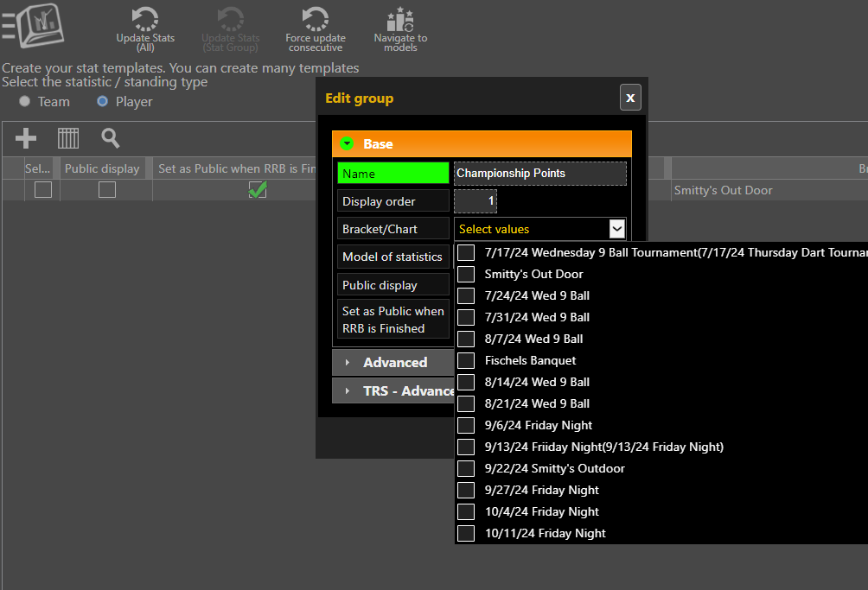Check 8/21/24 Wed 9 Ball checkbox
868x590 pixels.
(x=466, y=403)
